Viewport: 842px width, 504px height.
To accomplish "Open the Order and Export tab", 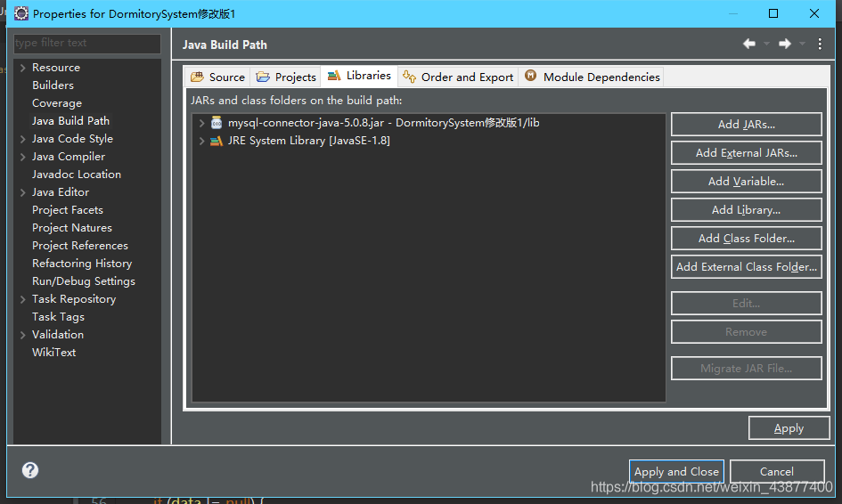I will tap(458, 77).
